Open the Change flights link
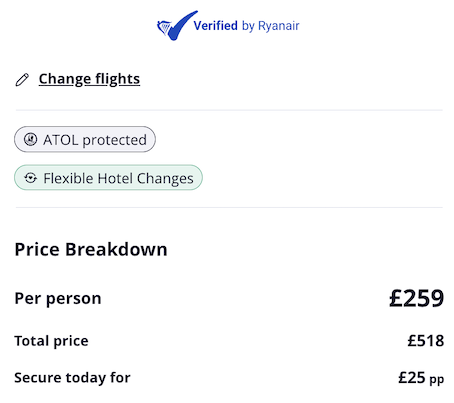Screen dimensions: 454x403 (89, 79)
